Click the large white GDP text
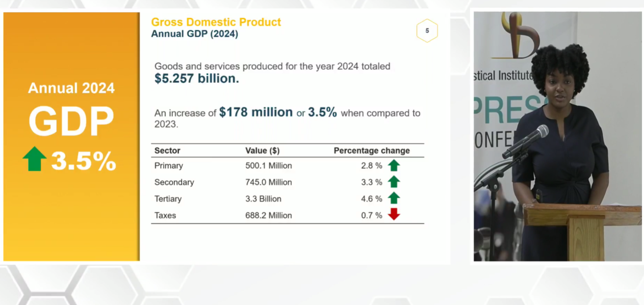The height and width of the screenshot is (305, 644). point(71,122)
